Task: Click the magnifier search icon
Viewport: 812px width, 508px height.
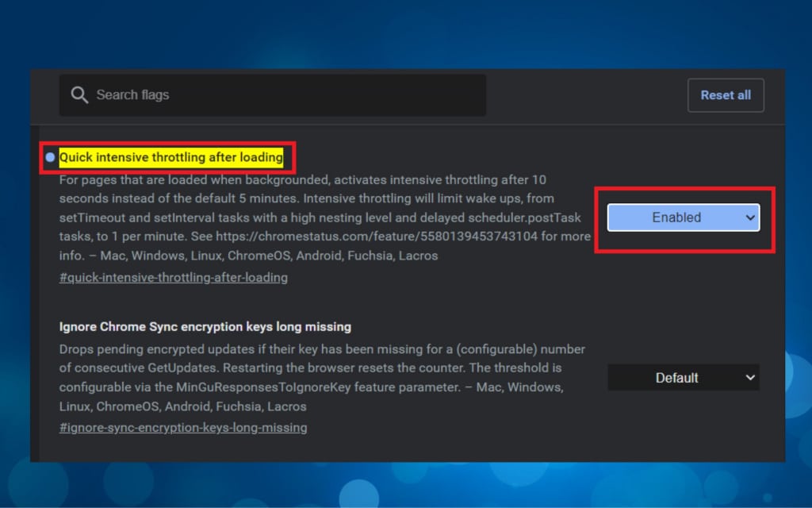Action: click(79, 95)
